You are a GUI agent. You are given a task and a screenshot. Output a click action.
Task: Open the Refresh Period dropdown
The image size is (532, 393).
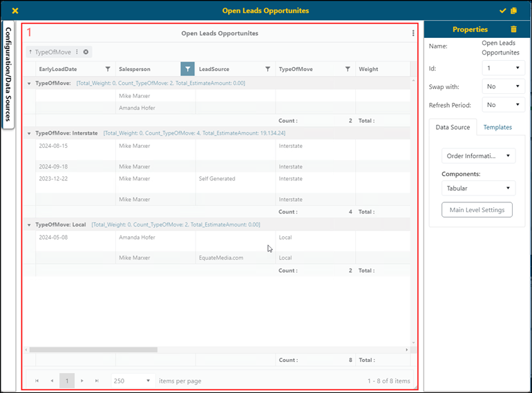[x=503, y=105]
